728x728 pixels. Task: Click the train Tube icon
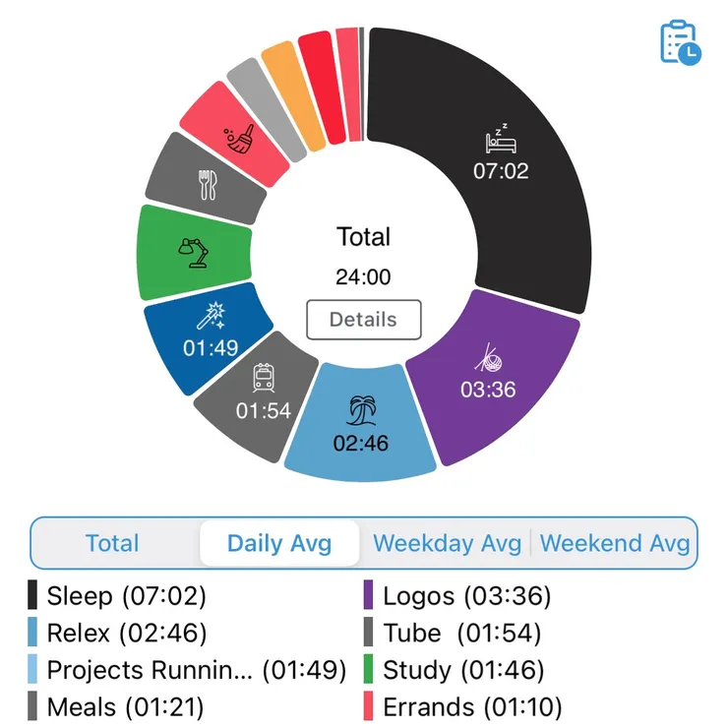264,378
